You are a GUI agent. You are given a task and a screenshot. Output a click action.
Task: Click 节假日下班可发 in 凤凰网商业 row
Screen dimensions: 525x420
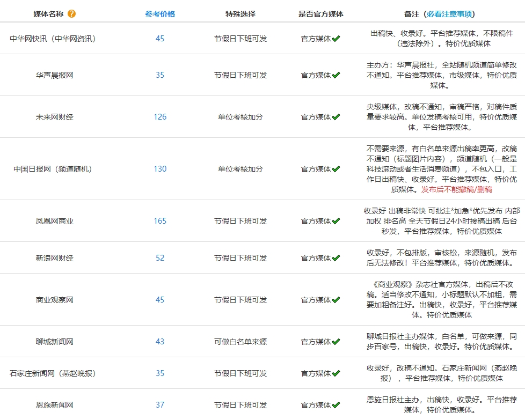tap(240, 221)
